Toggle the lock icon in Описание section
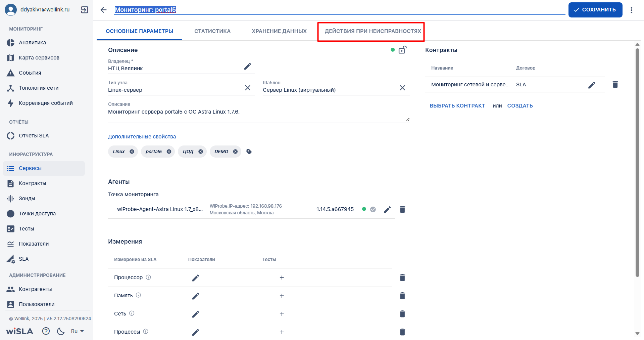 (402, 50)
